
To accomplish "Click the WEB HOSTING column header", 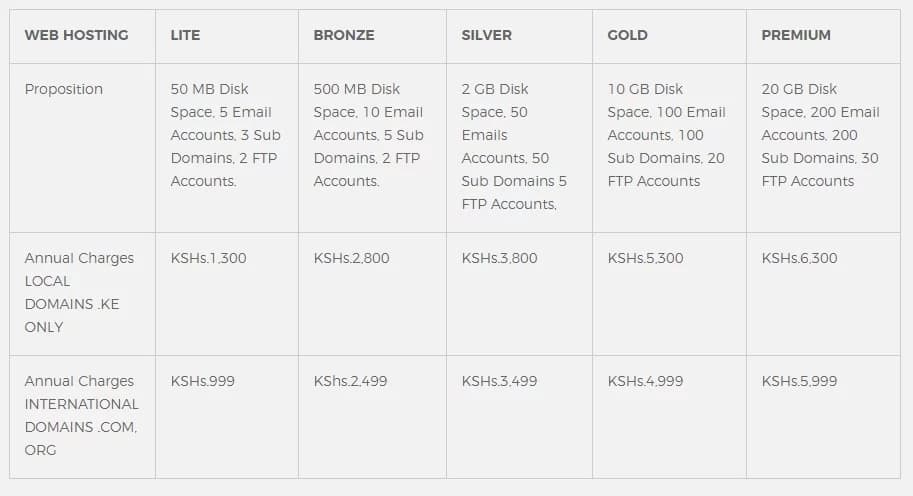I will 76,35.
